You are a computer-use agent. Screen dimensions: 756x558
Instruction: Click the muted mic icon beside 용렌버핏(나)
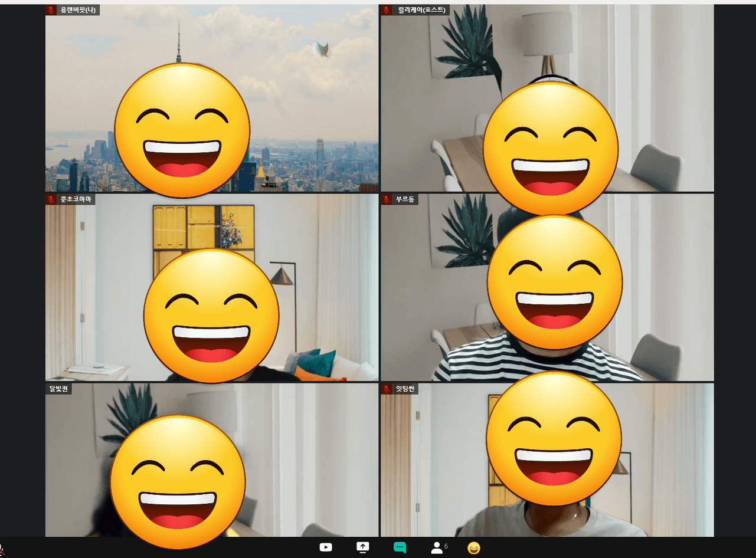(51, 10)
